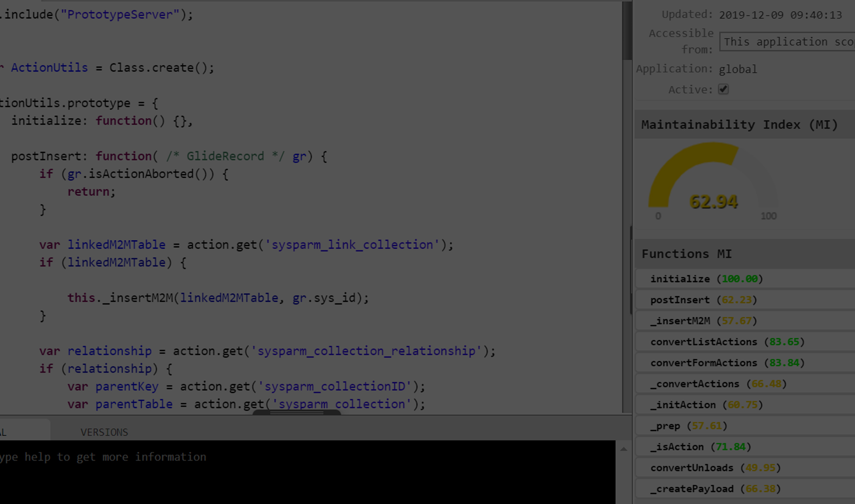Click _convertActions function item
Viewport: 855px width, 504px height.
pyautogui.click(x=718, y=384)
